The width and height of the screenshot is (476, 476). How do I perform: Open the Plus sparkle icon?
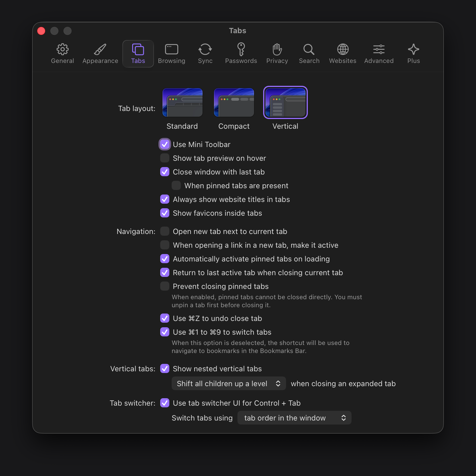point(413,49)
